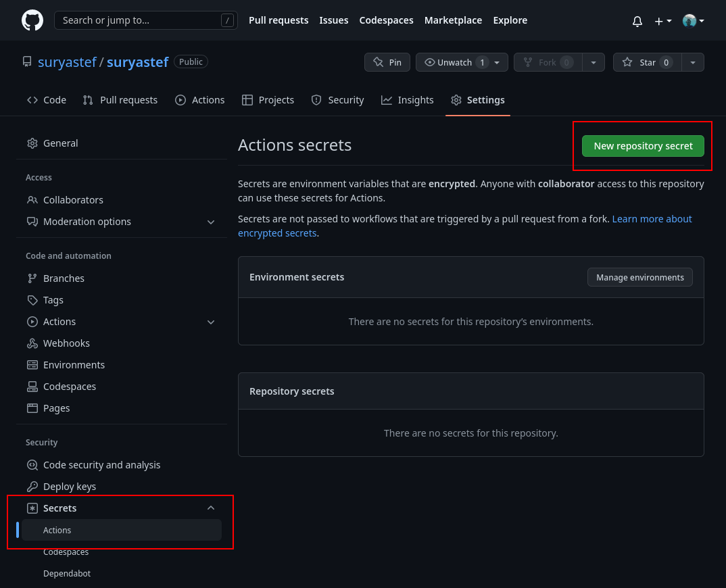Open General settings label

pyautogui.click(x=61, y=143)
